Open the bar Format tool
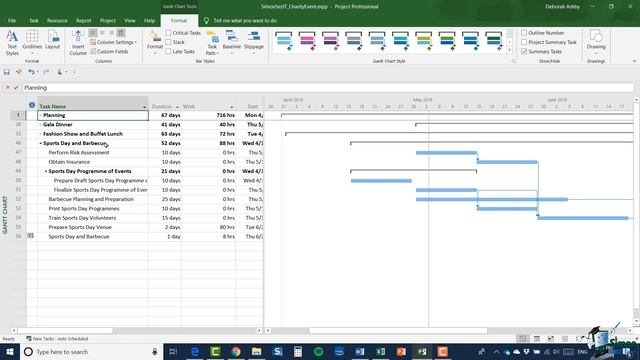 point(155,42)
